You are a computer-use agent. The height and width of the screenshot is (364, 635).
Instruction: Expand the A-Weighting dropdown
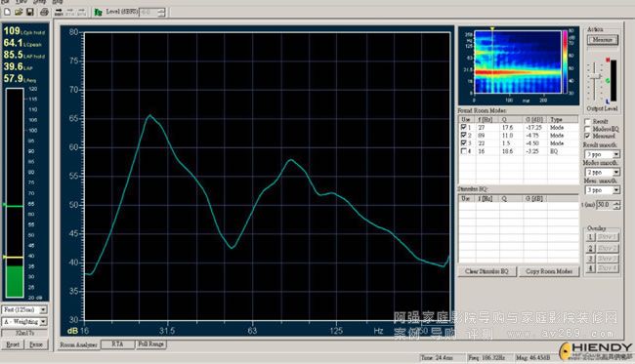(x=24, y=321)
